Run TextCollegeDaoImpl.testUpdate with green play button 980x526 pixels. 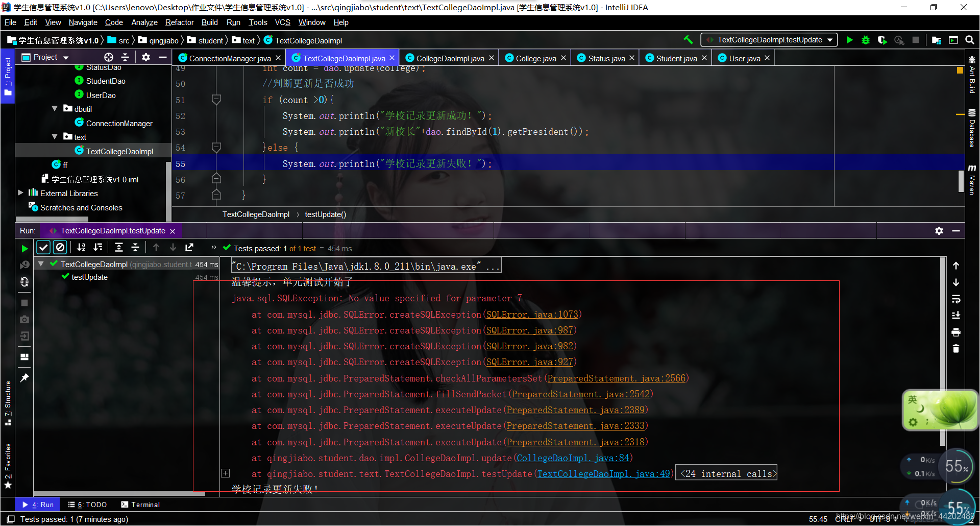coord(849,40)
